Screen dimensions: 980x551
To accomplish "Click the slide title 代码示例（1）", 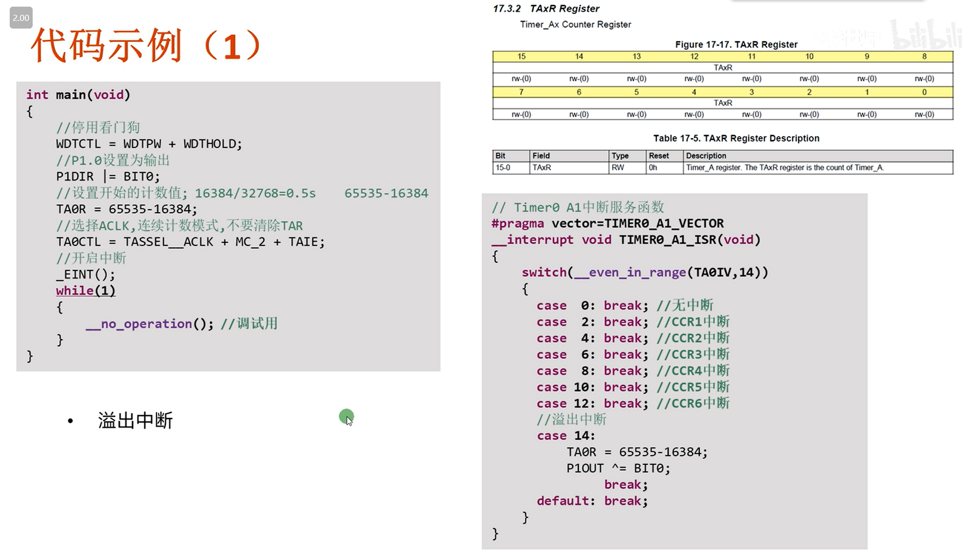I will 146,46.
